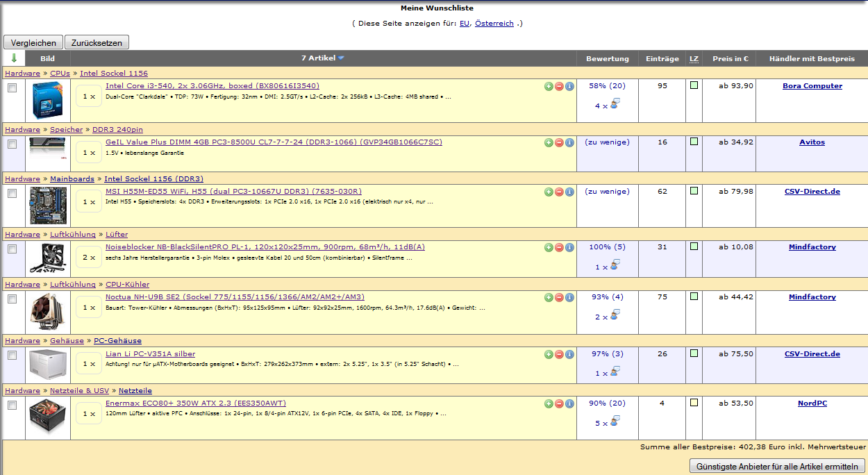This screenshot has width=868, height=475.
Task: Click the green LZ availability square for Intel Core i3-540
Action: pos(694,85)
